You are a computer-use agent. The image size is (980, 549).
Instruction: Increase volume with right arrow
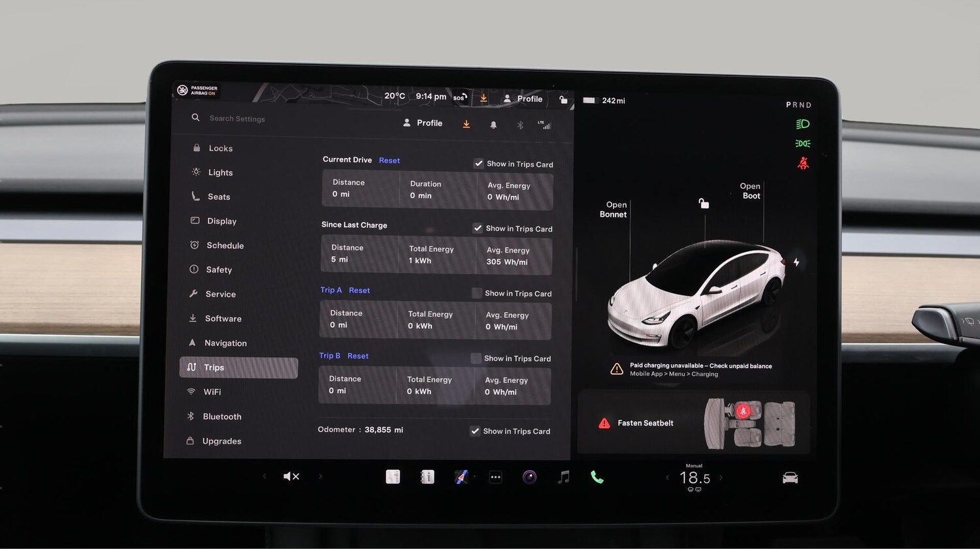point(320,477)
